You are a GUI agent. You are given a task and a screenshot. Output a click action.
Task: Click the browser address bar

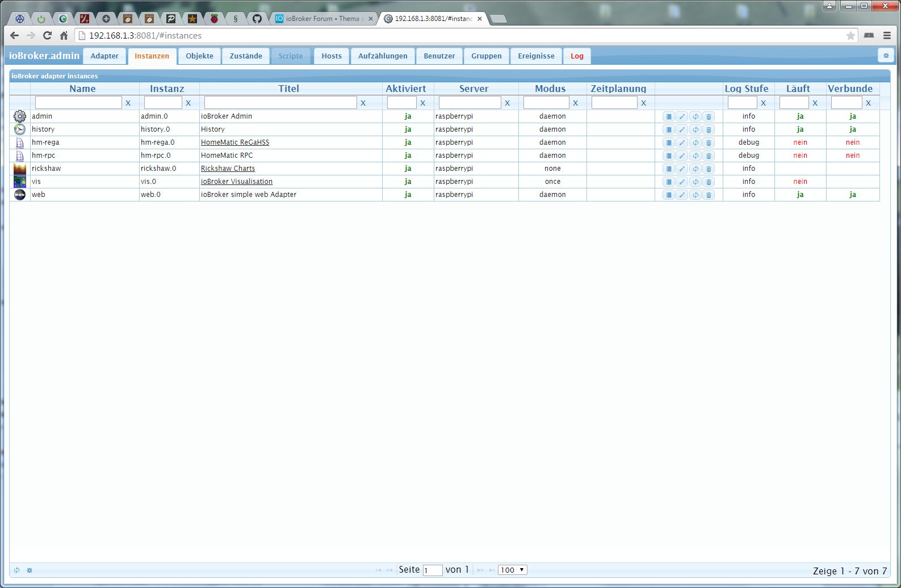tap(466, 35)
